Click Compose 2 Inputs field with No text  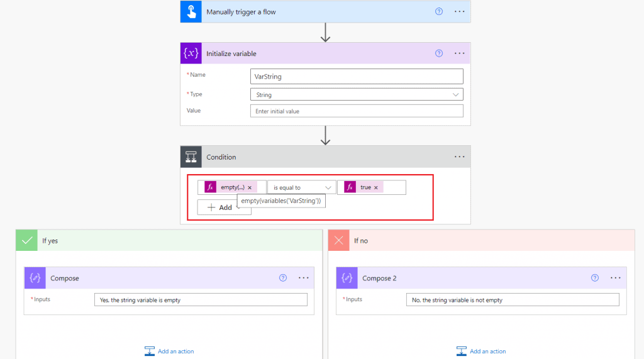pos(513,300)
